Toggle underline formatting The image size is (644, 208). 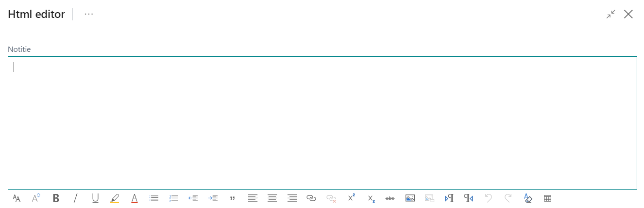95,198
